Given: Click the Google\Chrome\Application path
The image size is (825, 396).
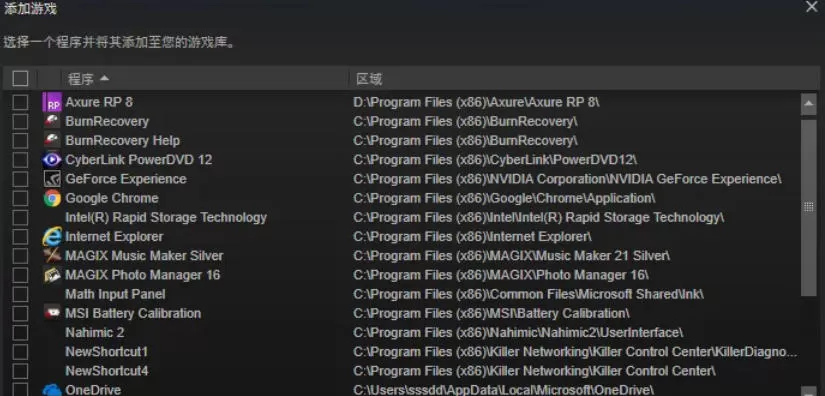Looking at the screenshot, I should click(504, 198).
